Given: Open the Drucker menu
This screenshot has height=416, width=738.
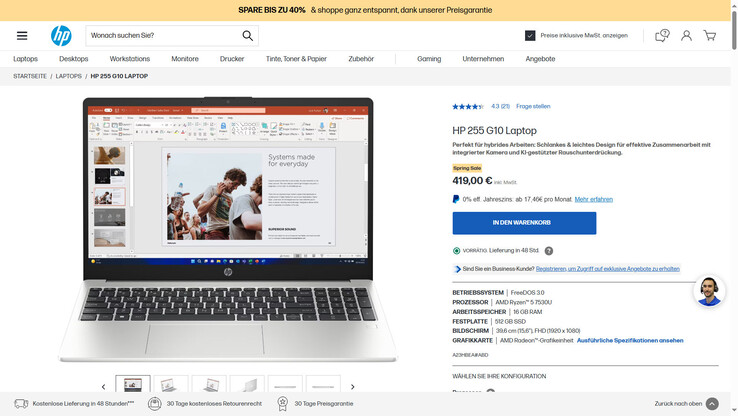Looking at the screenshot, I should click(x=232, y=59).
